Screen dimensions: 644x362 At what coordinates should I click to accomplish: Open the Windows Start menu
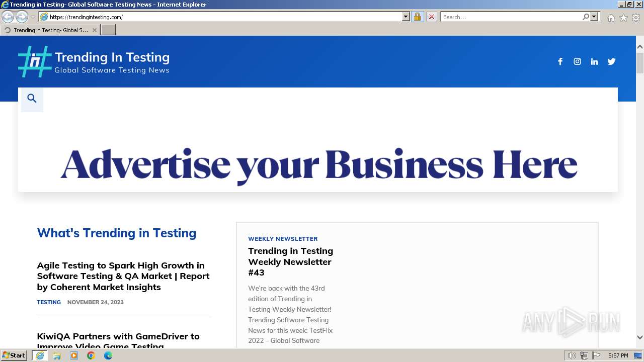pos(14,355)
